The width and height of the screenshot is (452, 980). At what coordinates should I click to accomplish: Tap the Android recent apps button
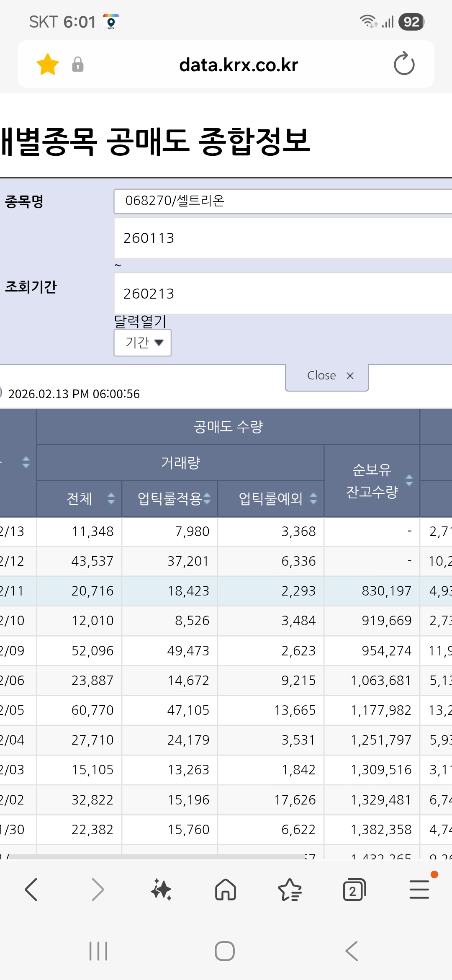[98, 951]
